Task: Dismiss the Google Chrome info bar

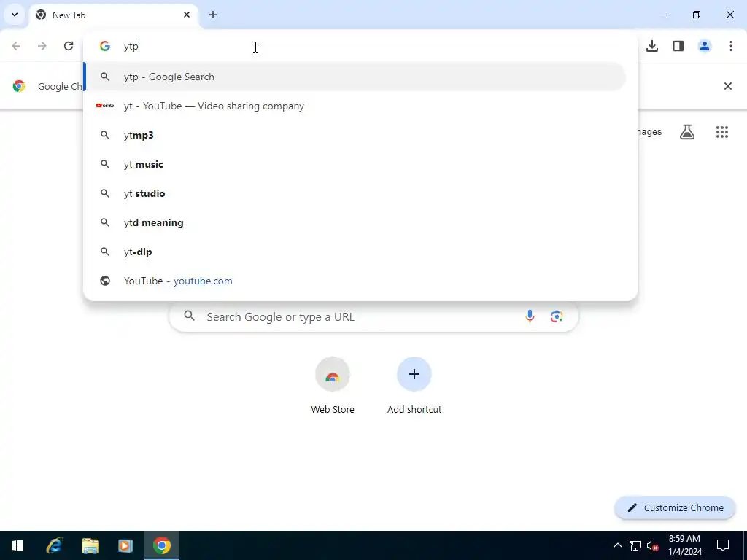Action: point(728,86)
